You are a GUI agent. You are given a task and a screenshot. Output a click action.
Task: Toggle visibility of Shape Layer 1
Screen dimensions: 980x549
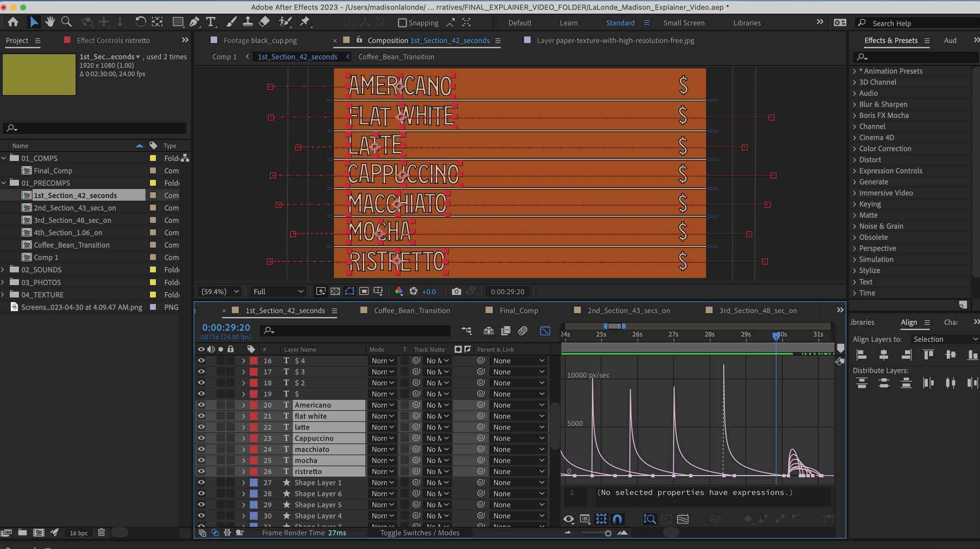(x=201, y=483)
